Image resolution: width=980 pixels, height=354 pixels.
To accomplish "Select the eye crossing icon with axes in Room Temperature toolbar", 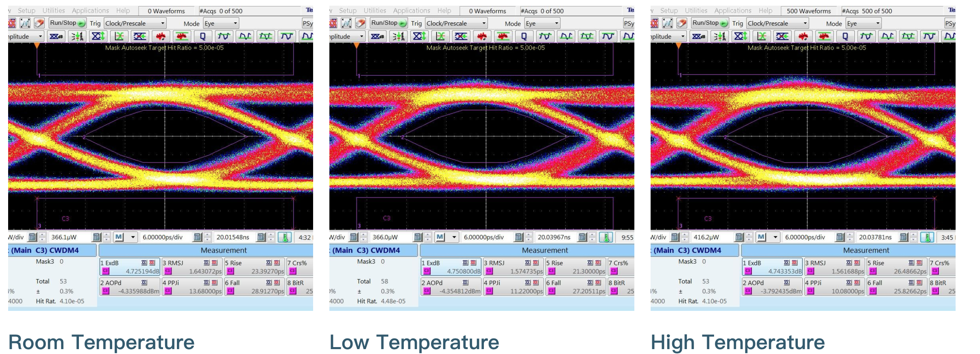I will coord(119,36).
